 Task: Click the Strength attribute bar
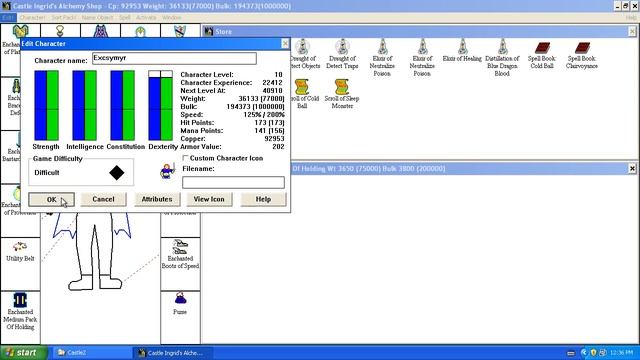point(46,105)
